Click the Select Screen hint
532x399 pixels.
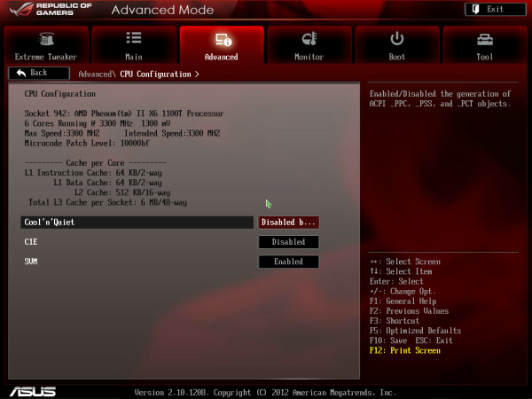pos(405,262)
